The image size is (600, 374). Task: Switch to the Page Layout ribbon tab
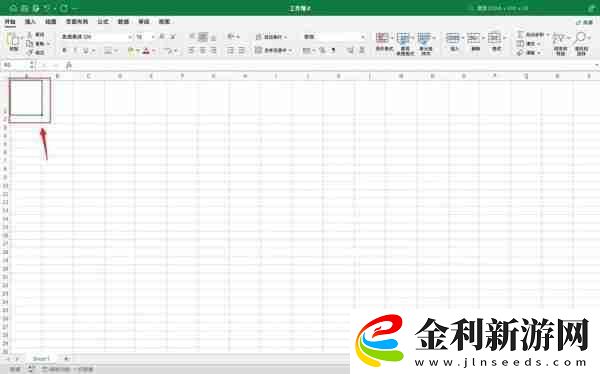point(77,22)
